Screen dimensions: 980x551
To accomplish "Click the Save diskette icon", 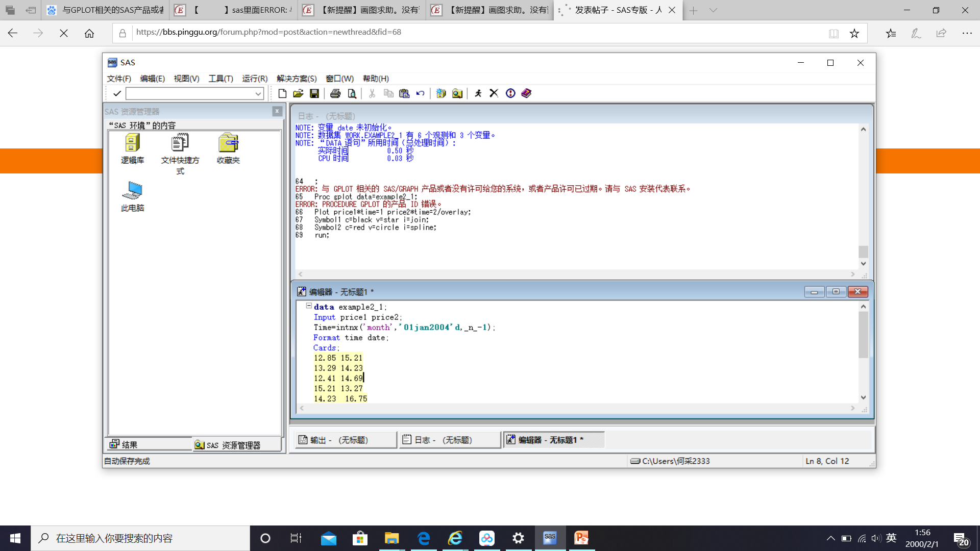I will [x=314, y=93].
